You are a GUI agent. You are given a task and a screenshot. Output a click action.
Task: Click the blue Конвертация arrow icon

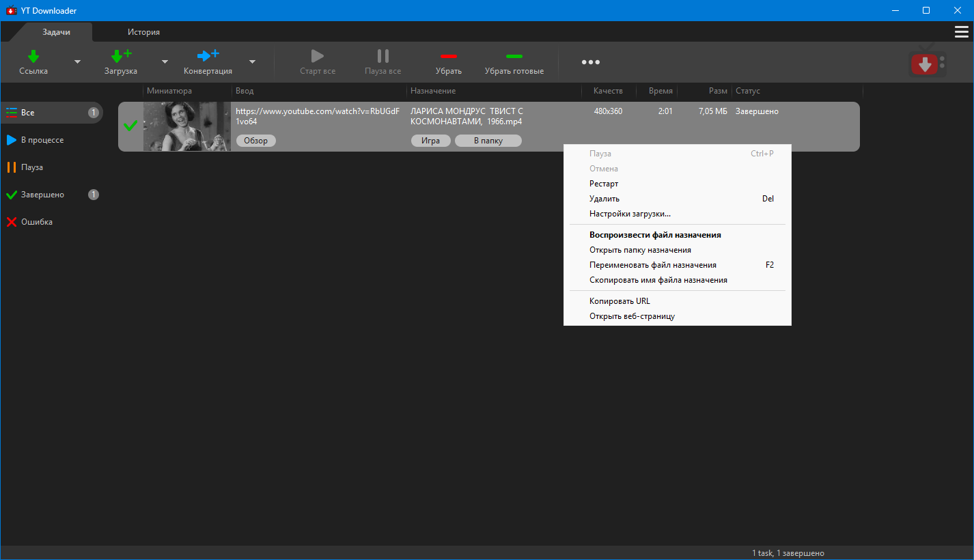[x=208, y=56]
